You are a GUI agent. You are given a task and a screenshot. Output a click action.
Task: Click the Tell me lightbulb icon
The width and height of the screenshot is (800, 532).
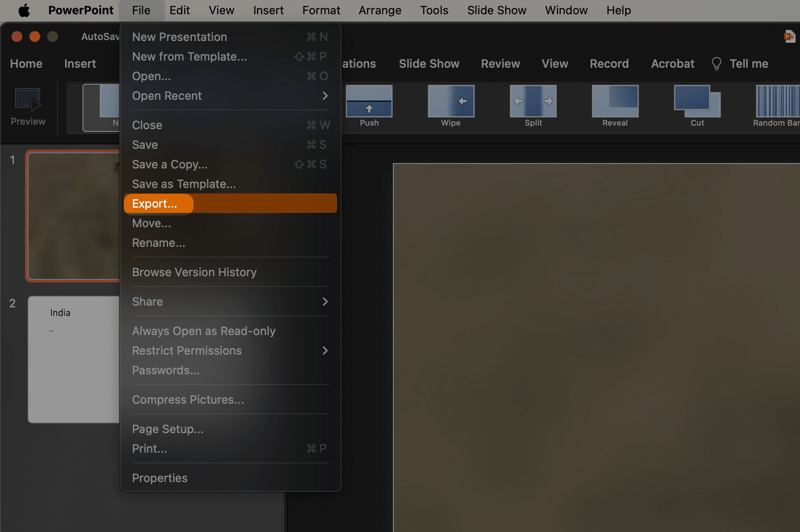pos(716,64)
